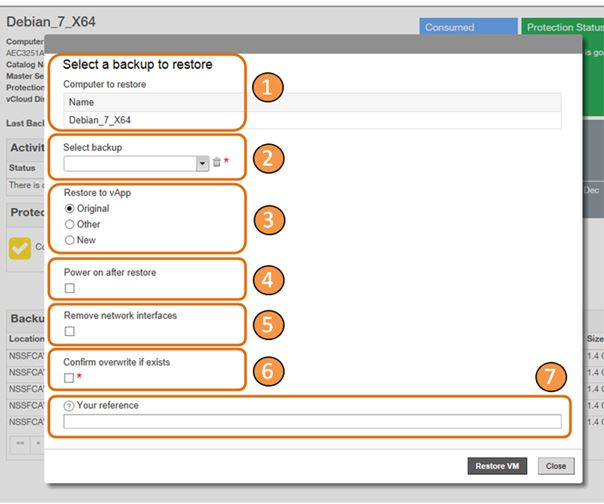This screenshot has width=604, height=504.
Task: Click the trash icon beside Select backup
Action: [217, 162]
